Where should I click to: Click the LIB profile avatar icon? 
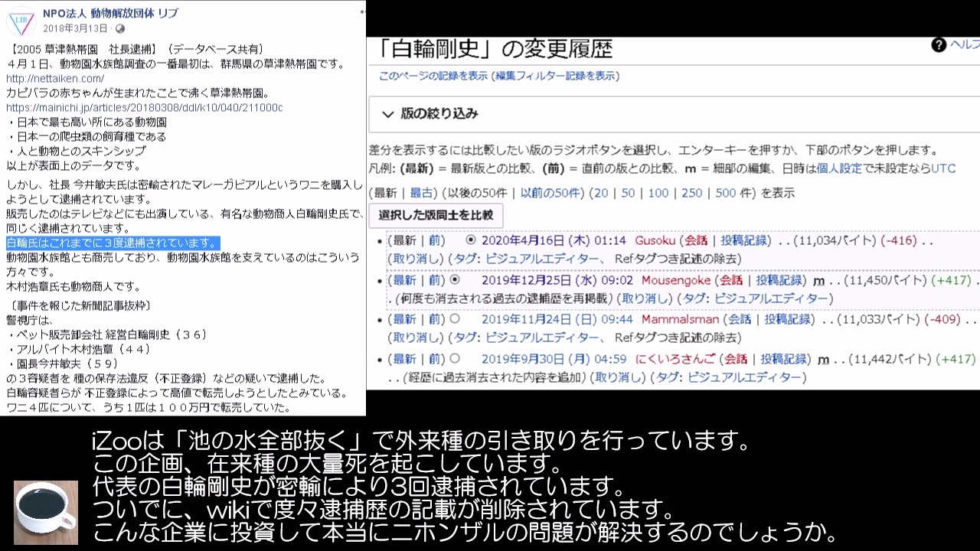coord(21,21)
